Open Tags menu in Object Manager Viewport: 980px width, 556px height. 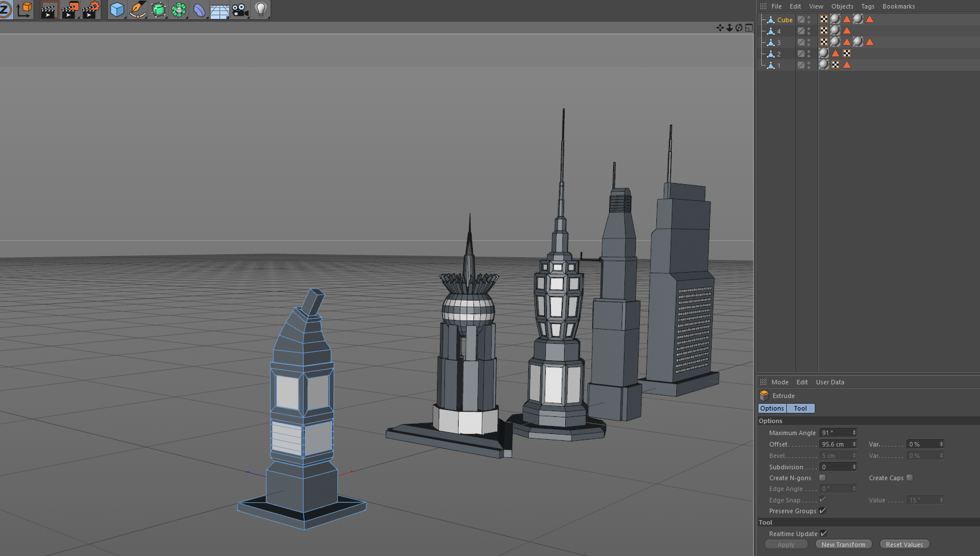click(x=868, y=6)
